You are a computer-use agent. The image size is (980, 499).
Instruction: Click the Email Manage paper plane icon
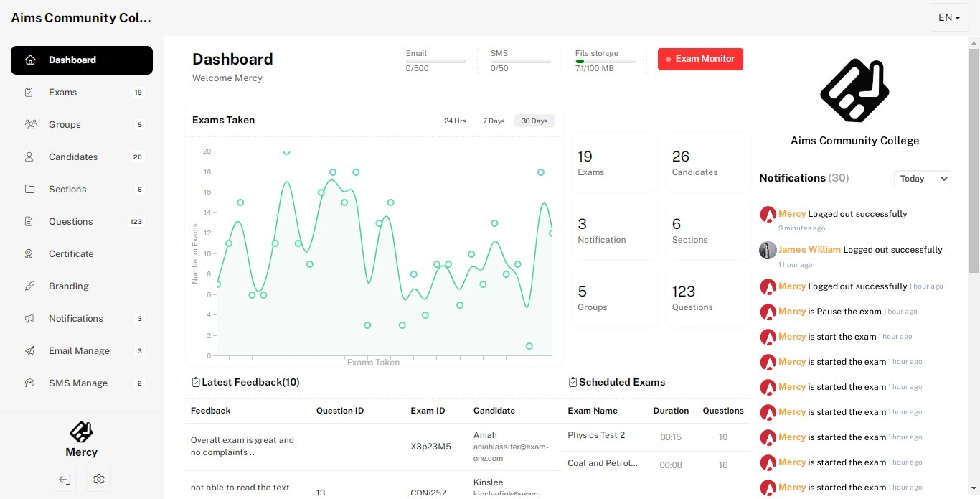(29, 351)
